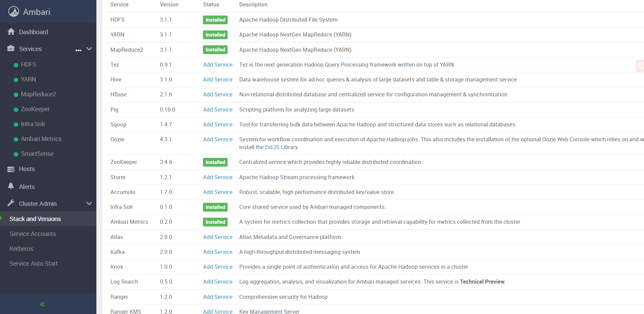Open Kerberos settings page
Screen dimensions: 644x314
tap(21, 248)
